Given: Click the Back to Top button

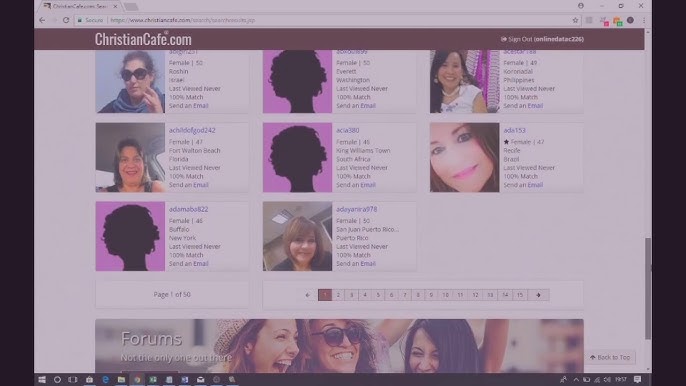Looking at the screenshot, I should (x=610, y=357).
